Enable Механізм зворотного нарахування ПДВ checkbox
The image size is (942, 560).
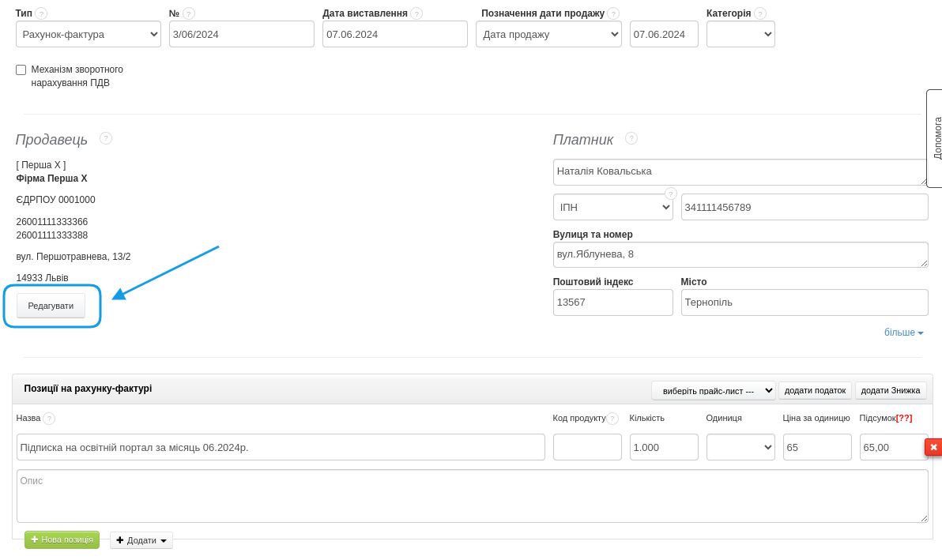21,70
